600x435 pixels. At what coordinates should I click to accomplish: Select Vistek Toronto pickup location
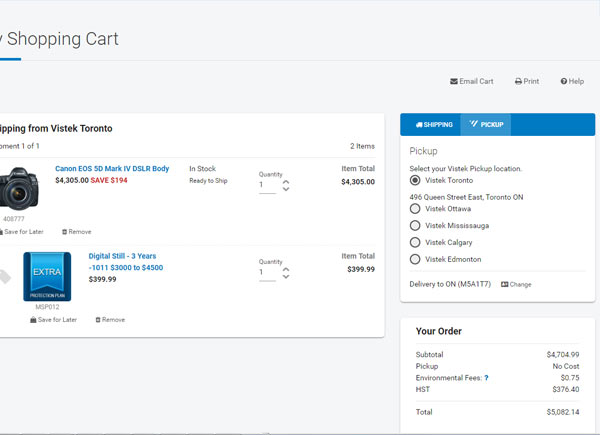click(x=415, y=180)
